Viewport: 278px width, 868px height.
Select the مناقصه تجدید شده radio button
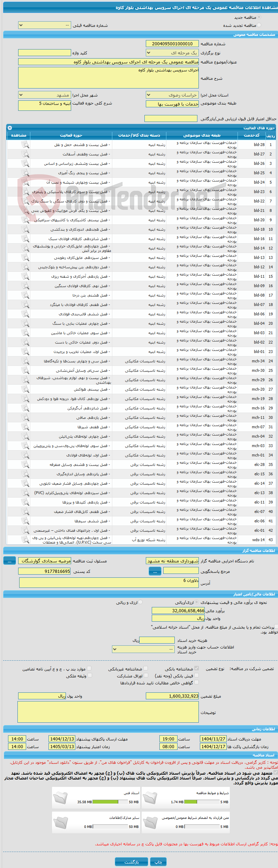coord(259,25)
